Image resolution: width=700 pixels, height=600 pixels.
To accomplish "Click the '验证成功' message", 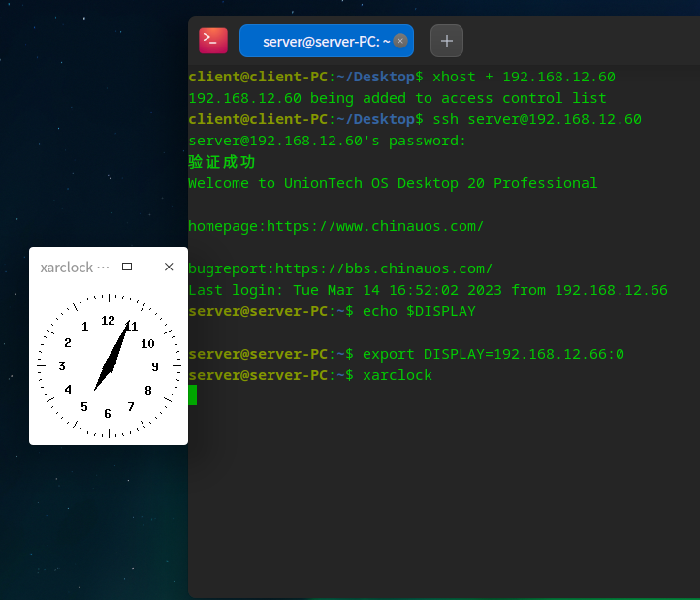I will coord(222,162).
